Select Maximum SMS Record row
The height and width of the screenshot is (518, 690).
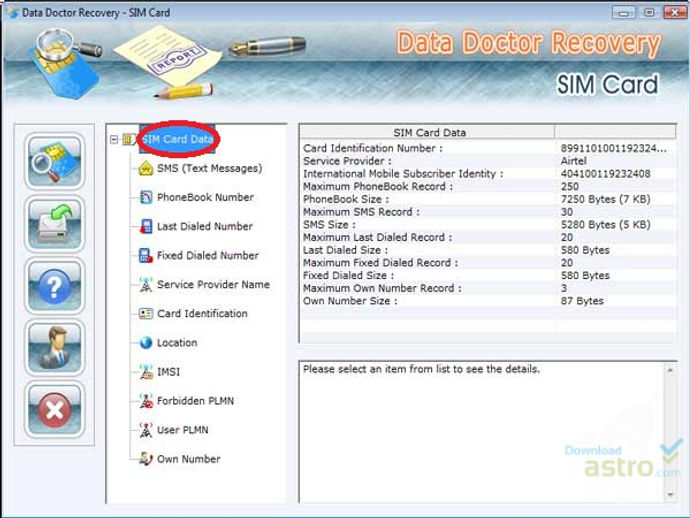(x=488, y=212)
